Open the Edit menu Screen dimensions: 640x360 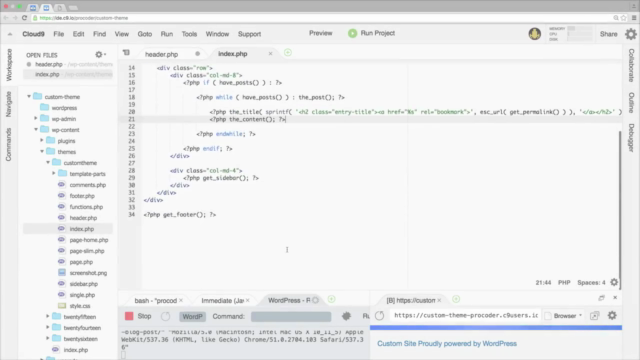(x=78, y=34)
